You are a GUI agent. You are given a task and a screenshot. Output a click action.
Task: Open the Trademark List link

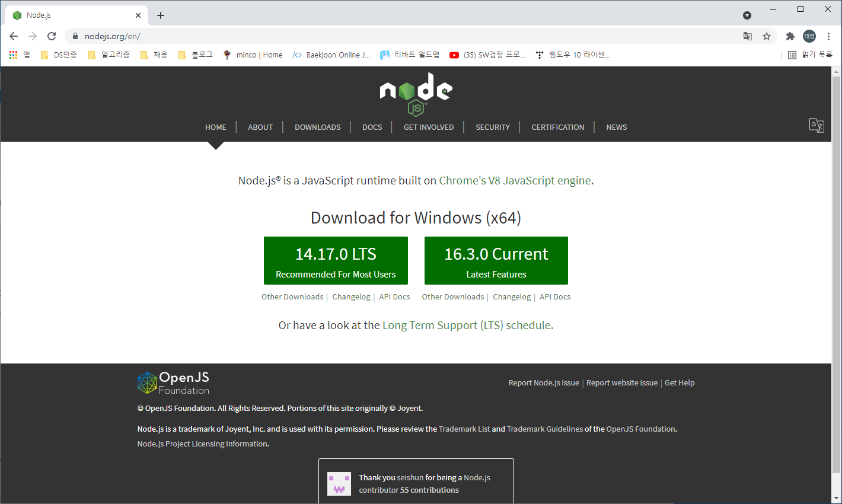click(464, 429)
